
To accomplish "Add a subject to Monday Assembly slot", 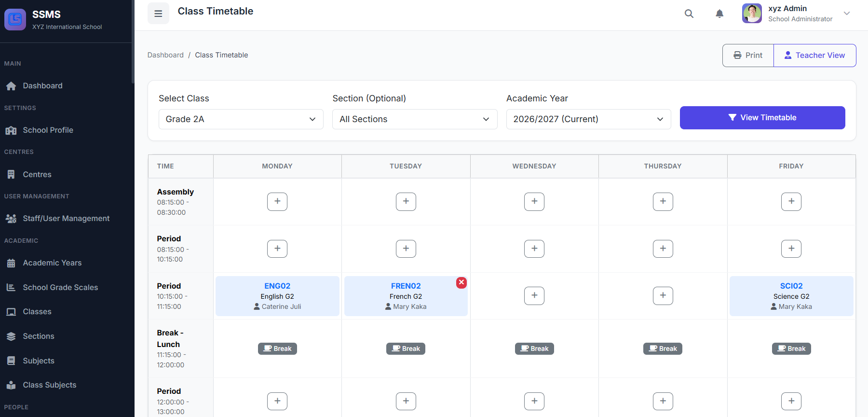I will [277, 201].
